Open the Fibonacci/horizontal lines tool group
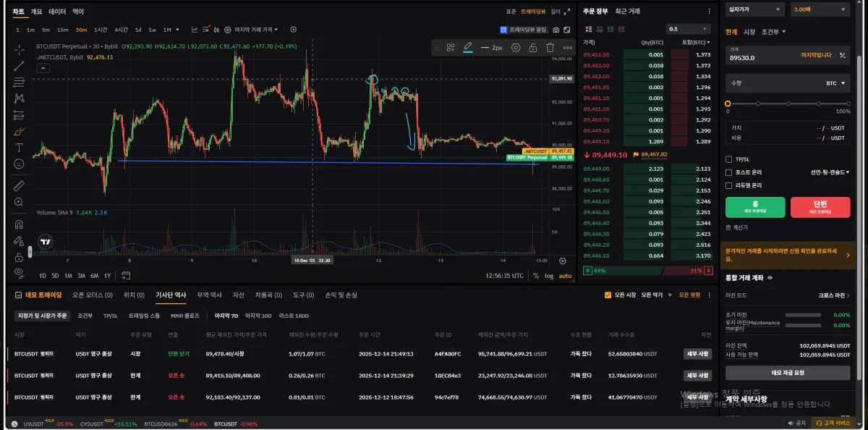 (19, 82)
